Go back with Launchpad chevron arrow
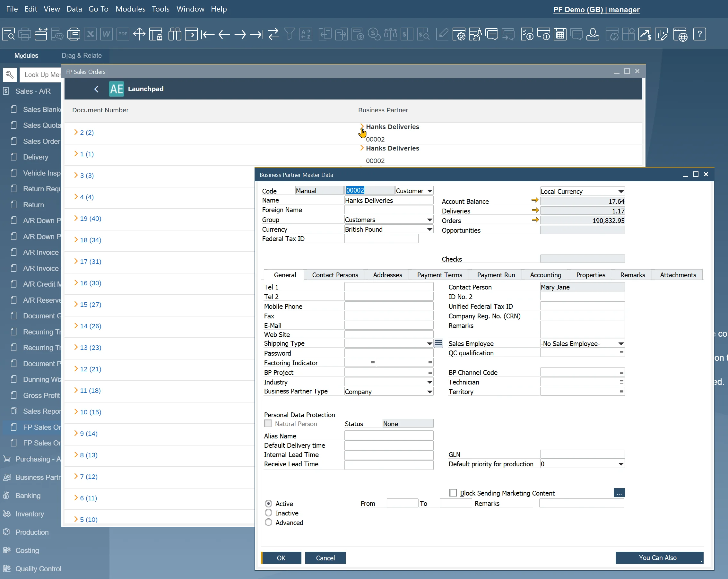728x579 pixels. [97, 89]
